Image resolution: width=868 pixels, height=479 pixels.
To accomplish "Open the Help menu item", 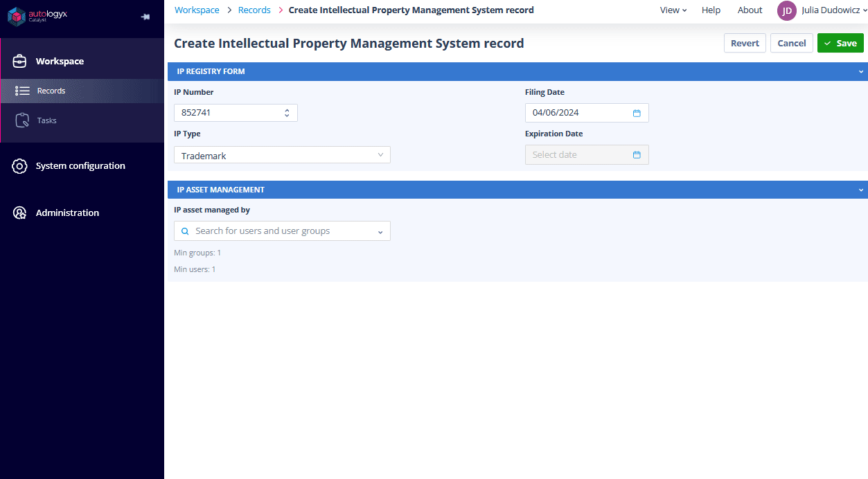I will click(711, 10).
